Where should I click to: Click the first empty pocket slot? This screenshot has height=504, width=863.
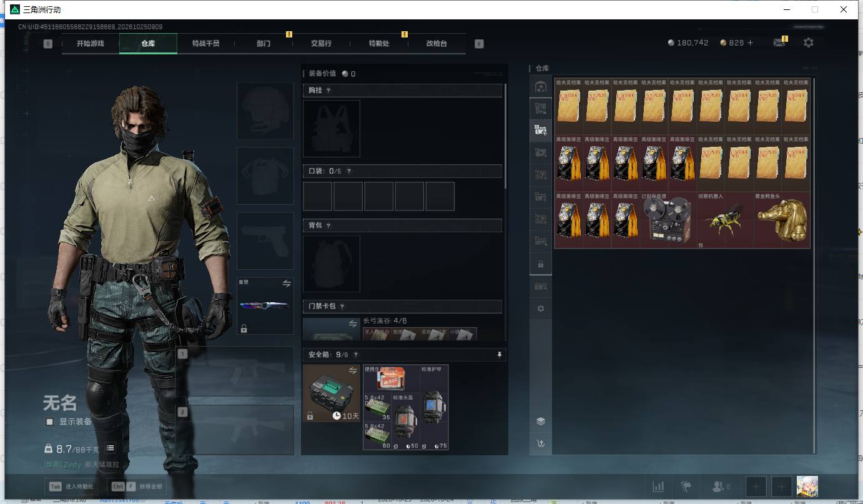(x=317, y=196)
